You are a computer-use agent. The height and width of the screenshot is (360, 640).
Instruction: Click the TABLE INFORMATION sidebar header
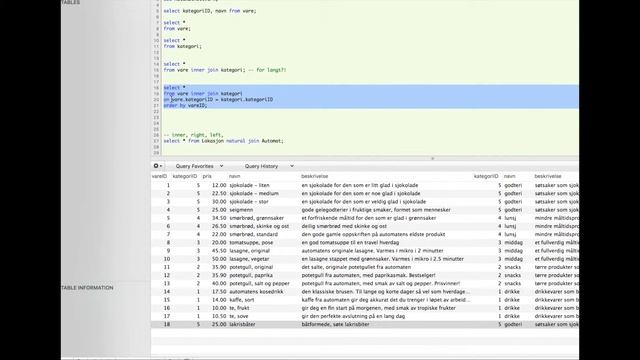tap(87, 288)
